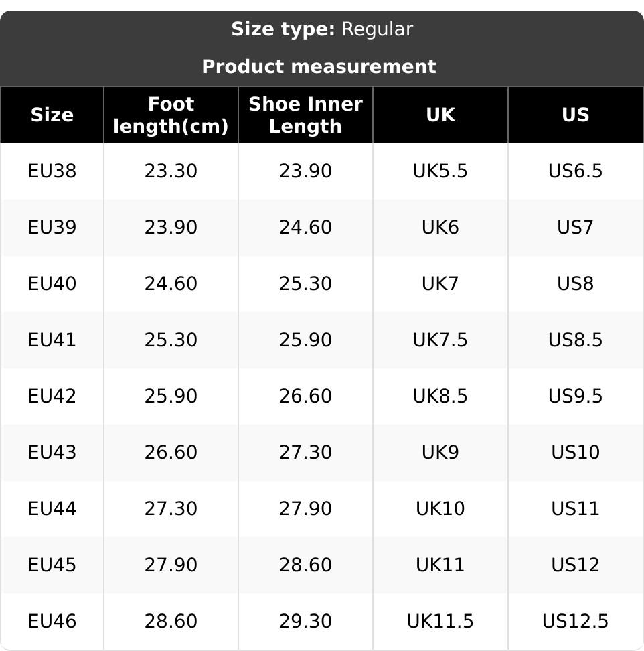Click the UK11.5 cell
644x651 pixels.
[440, 622]
